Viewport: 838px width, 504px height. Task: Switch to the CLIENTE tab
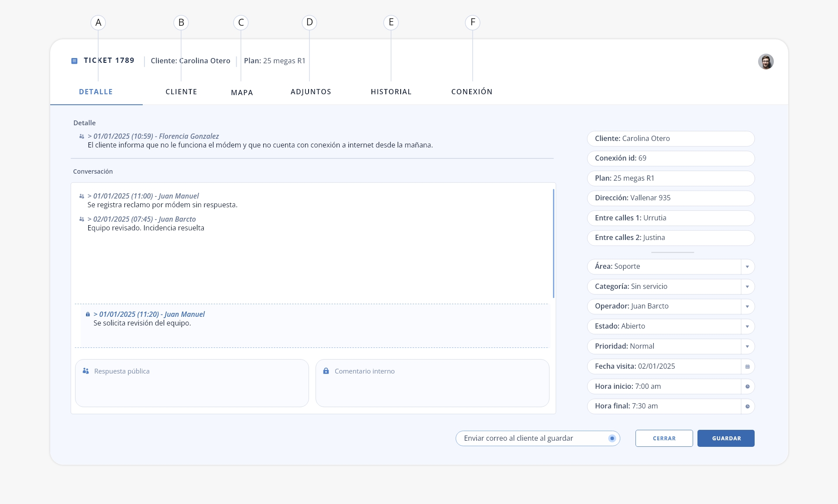click(x=181, y=92)
